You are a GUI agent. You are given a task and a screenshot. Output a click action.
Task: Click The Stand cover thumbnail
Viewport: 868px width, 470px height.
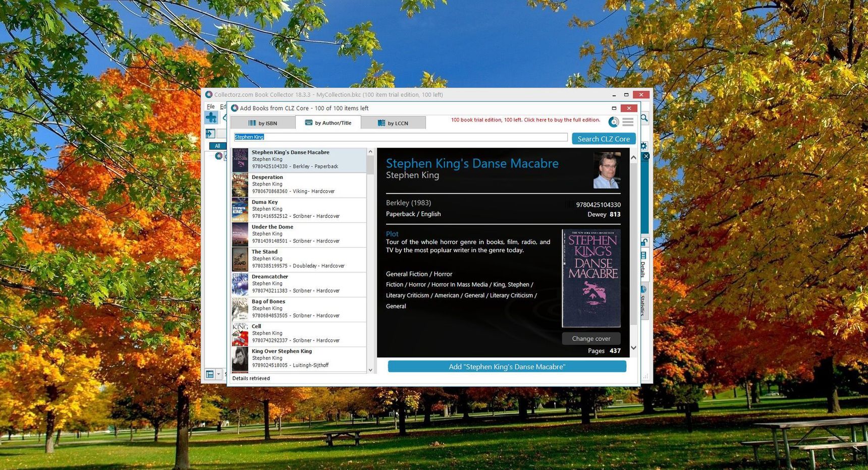(x=240, y=260)
